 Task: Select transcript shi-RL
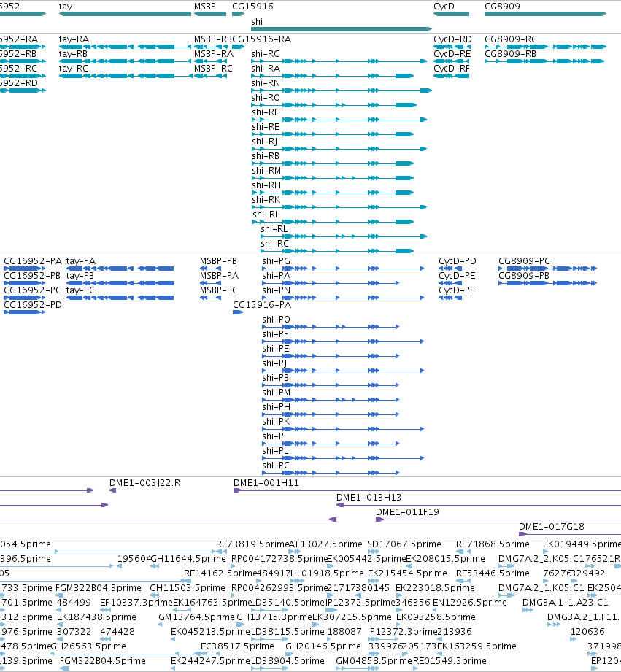(x=274, y=229)
